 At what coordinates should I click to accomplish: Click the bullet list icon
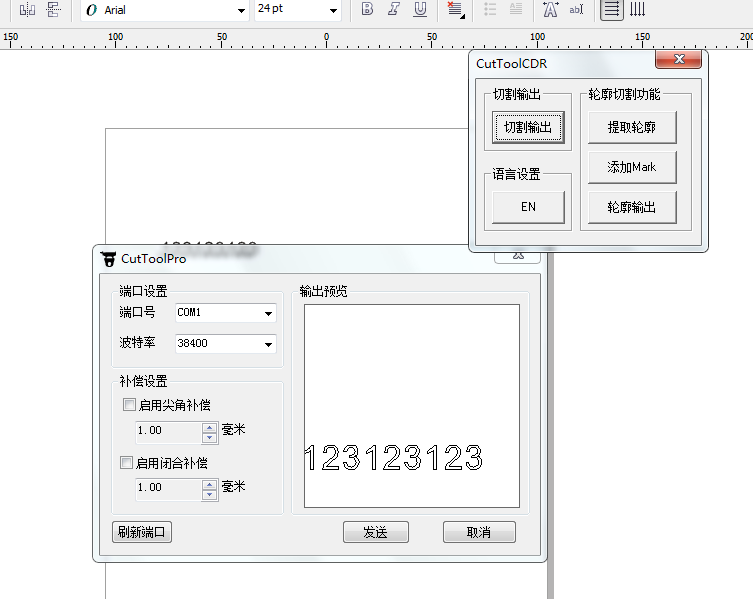coord(490,10)
